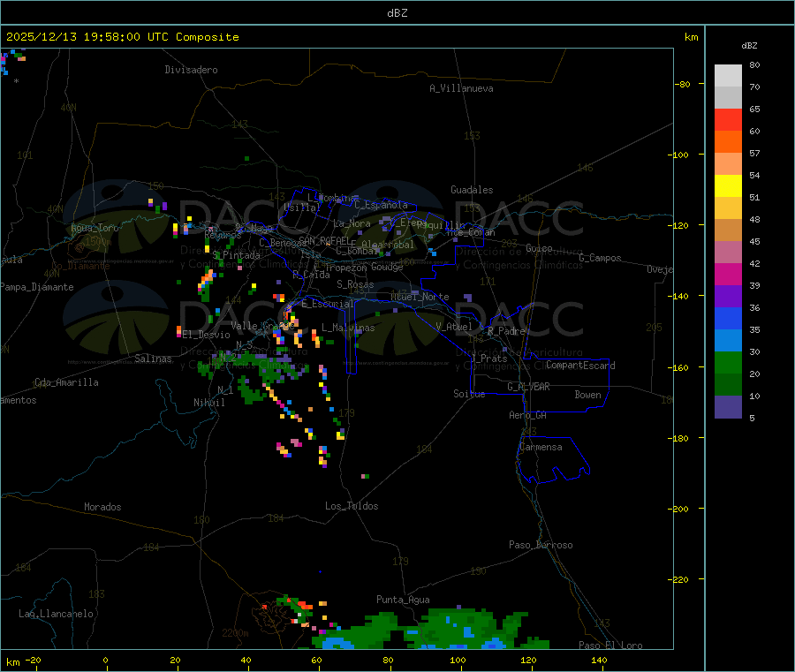Click the V_Atuel map label

(454, 327)
